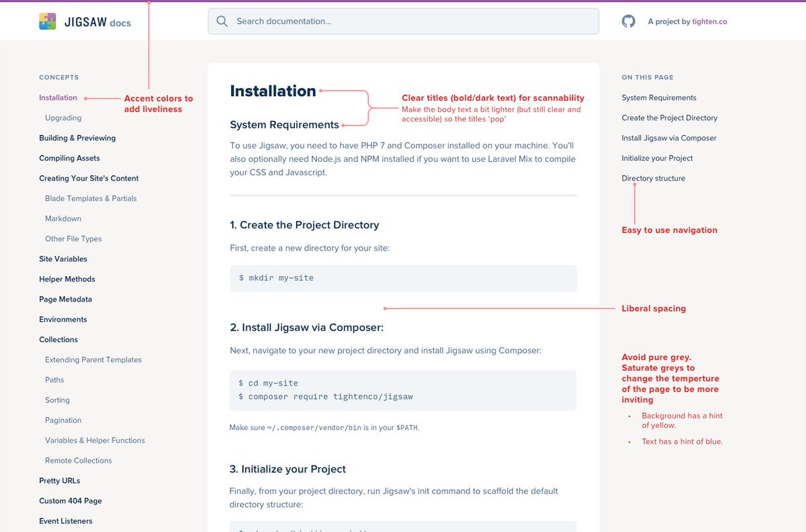Jump to Initialize your Project link

click(x=658, y=158)
